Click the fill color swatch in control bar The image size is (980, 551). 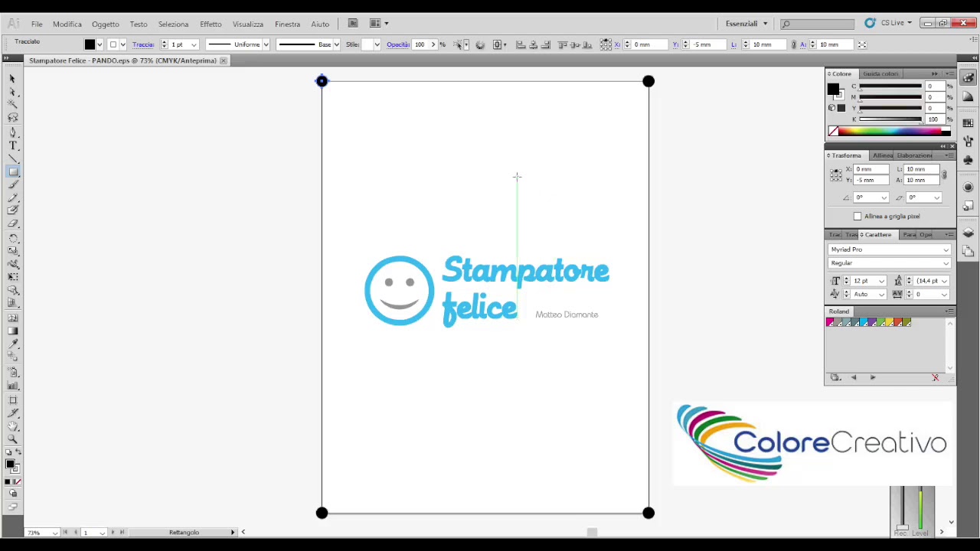click(90, 45)
